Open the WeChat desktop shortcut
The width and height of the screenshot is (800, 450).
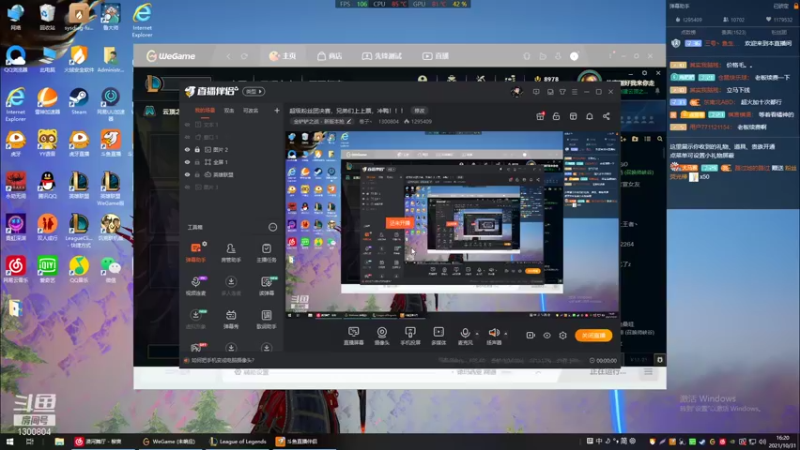point(110,269)
